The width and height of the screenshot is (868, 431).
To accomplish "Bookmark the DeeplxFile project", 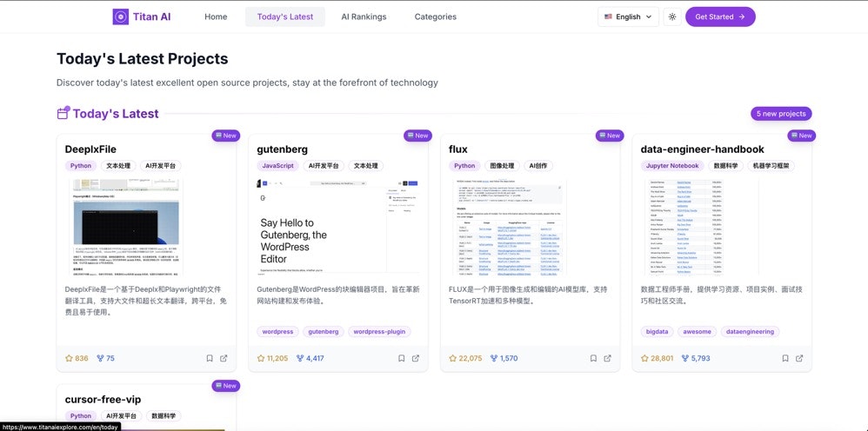I will 210,358.
